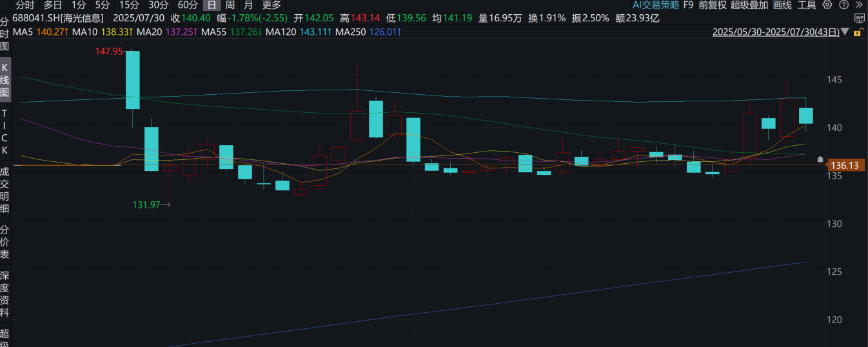Click the turnover rate 换1.91%
868x347 pixels.
click(x=546, y=18)
